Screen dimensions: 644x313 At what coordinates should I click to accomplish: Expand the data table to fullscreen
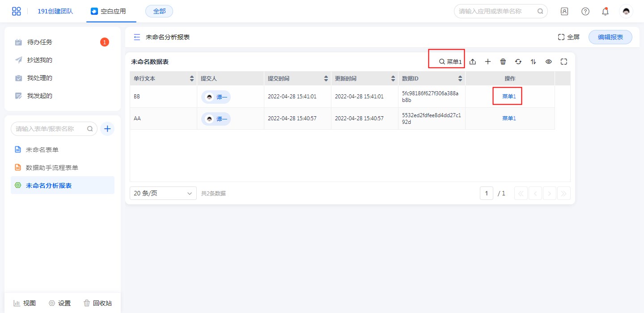pyautogui.click(x=564, y=62)
